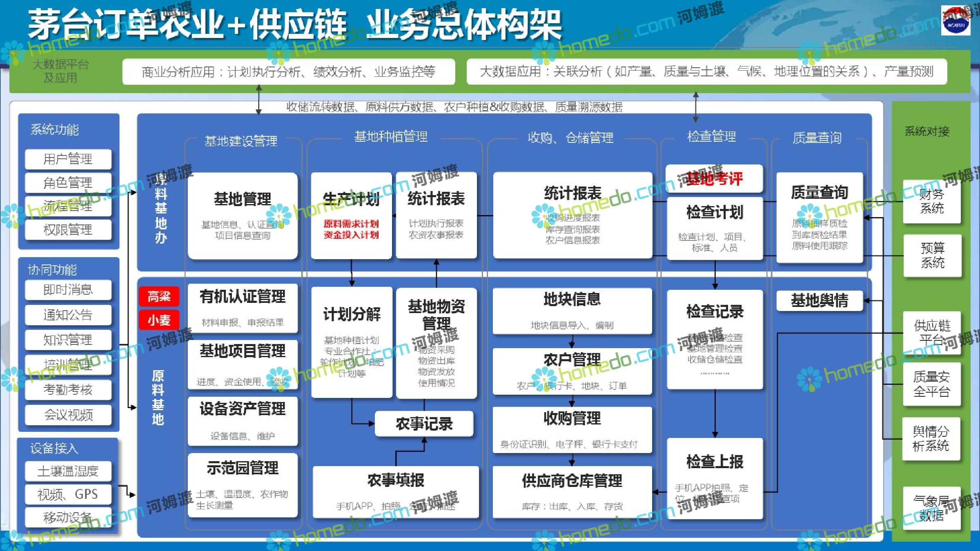This screenshot has height=551, width=980.
Task: Select the 农事记录 box
Action: point(424,424)
